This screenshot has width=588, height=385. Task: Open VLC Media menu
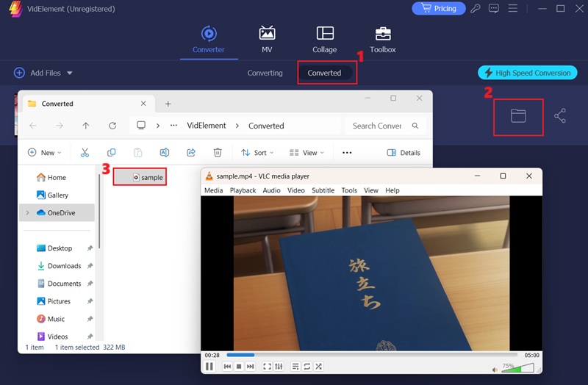click(214, 190)
